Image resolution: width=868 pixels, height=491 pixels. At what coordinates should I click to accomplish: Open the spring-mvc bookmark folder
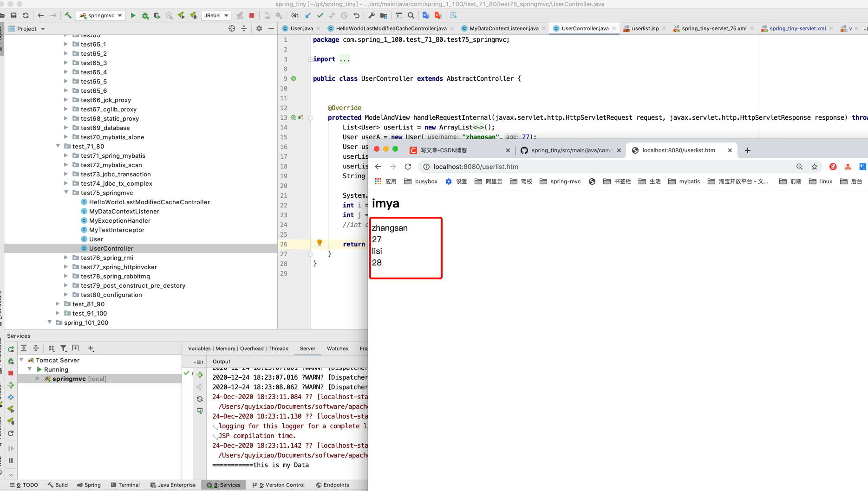click(x=560, y=181)
